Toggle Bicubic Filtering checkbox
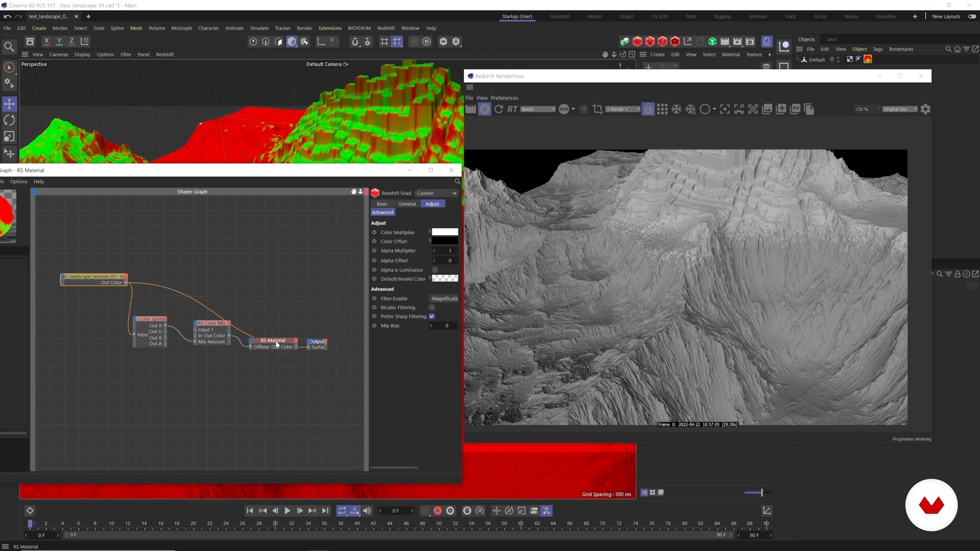980x551 pixels. [432, 308]
